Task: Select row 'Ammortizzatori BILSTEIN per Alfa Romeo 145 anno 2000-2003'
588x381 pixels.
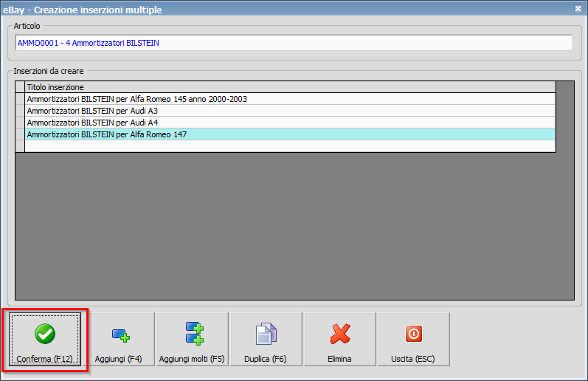Action: point(290,99)
